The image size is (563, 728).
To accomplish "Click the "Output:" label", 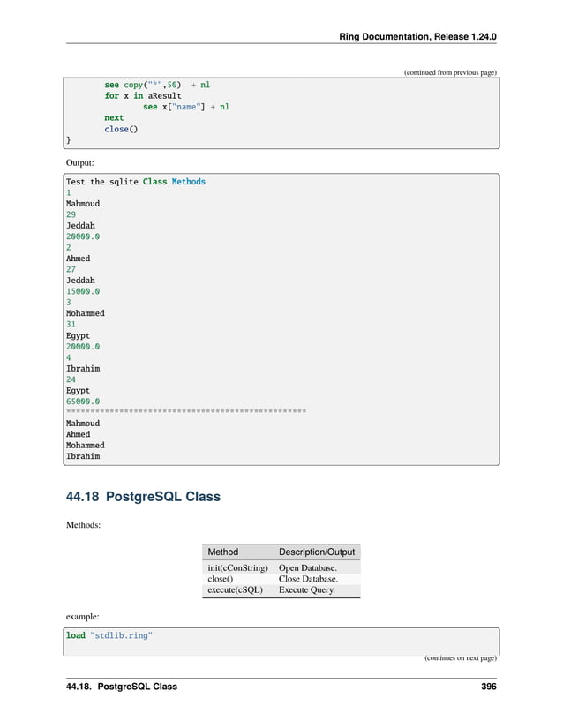I will pos(79,163).
